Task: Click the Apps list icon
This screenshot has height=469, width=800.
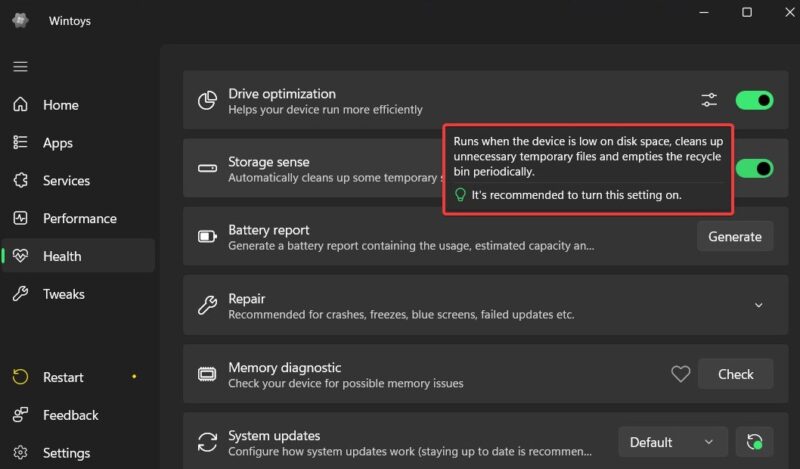Action: point(20,142)
